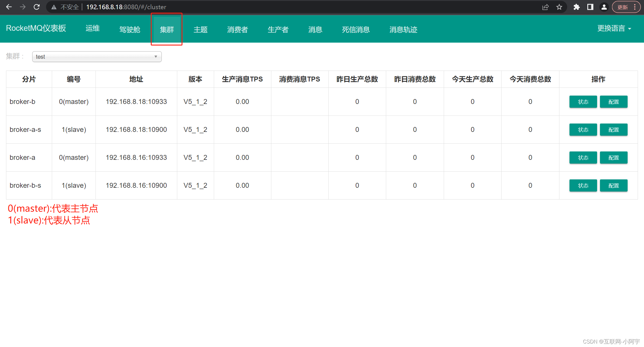The height and width of the screenshot is (347, 644).
Task: Click 配置 button for broker-b-s row
Action: 614,186
